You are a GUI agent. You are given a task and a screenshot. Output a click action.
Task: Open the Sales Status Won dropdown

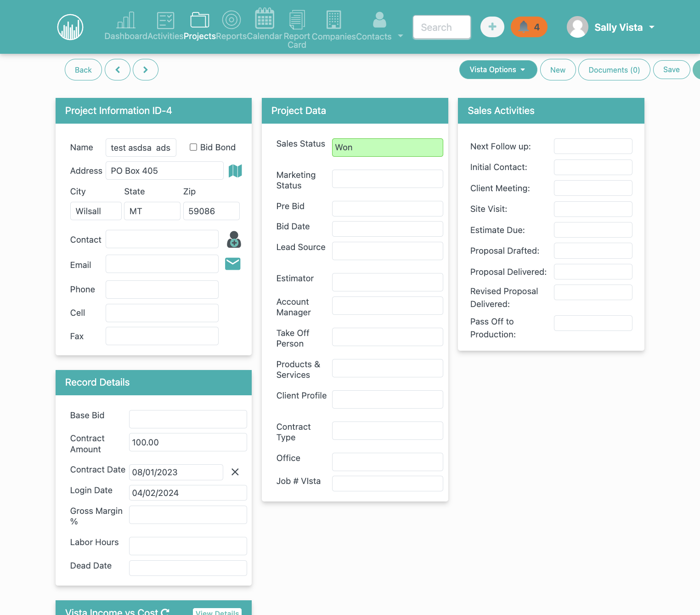[x=388, y=148]
